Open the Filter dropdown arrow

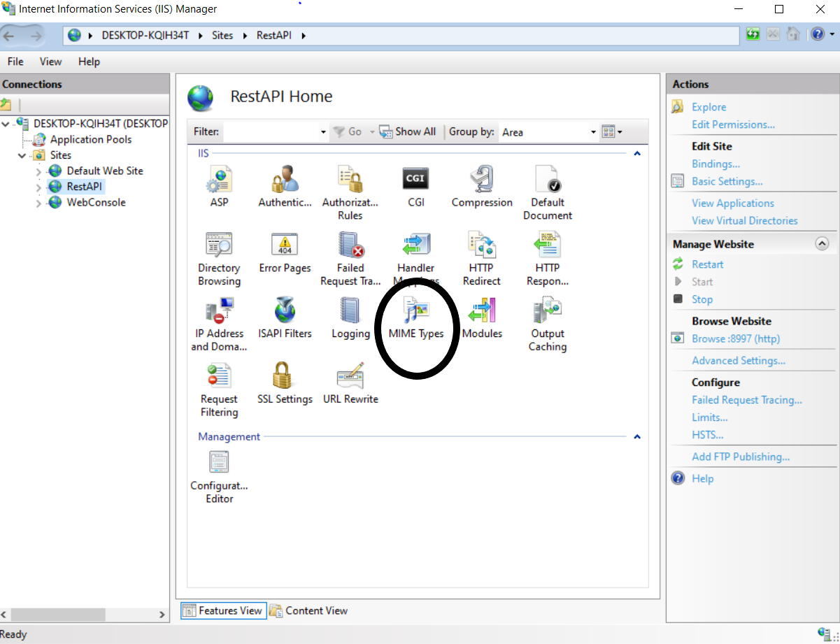point(323,132)
